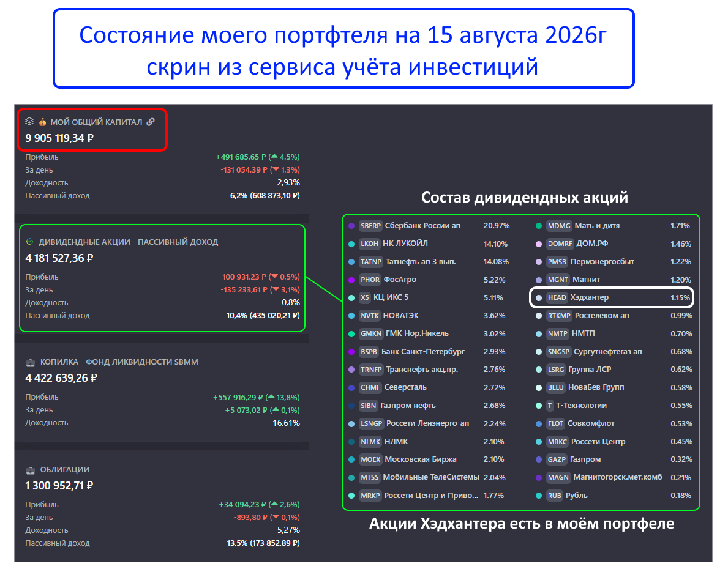Select the MRKP ticker badge

(370, 496)
